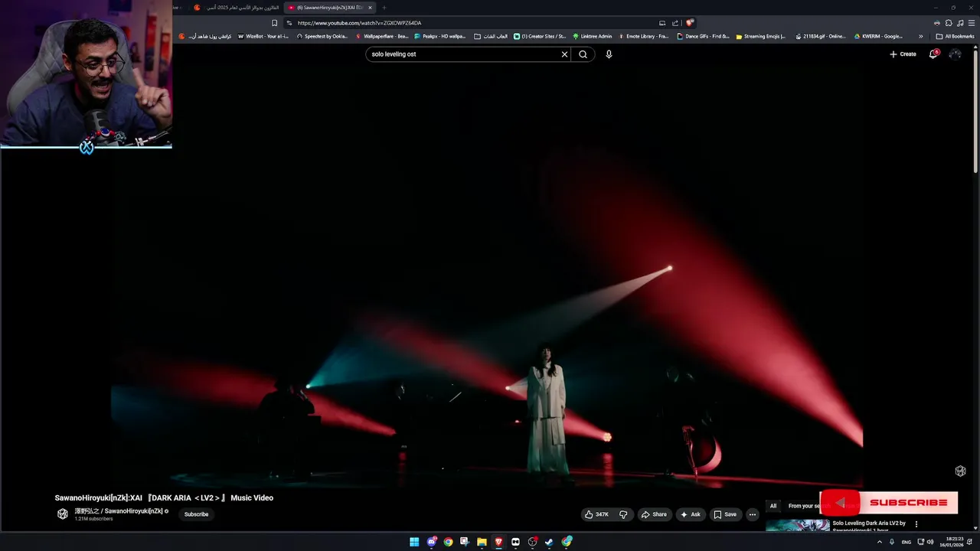Click the cast icon in the address bar

[662, 23]
